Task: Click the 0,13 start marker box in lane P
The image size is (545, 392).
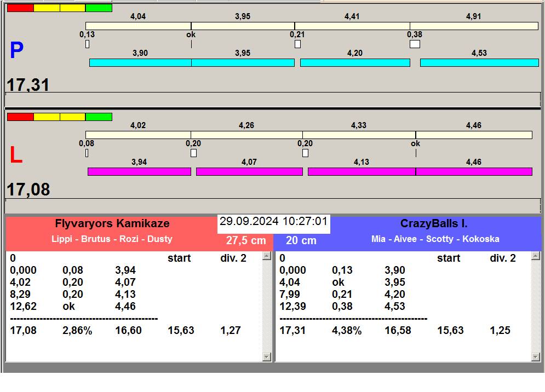Action: coord(87,44)
